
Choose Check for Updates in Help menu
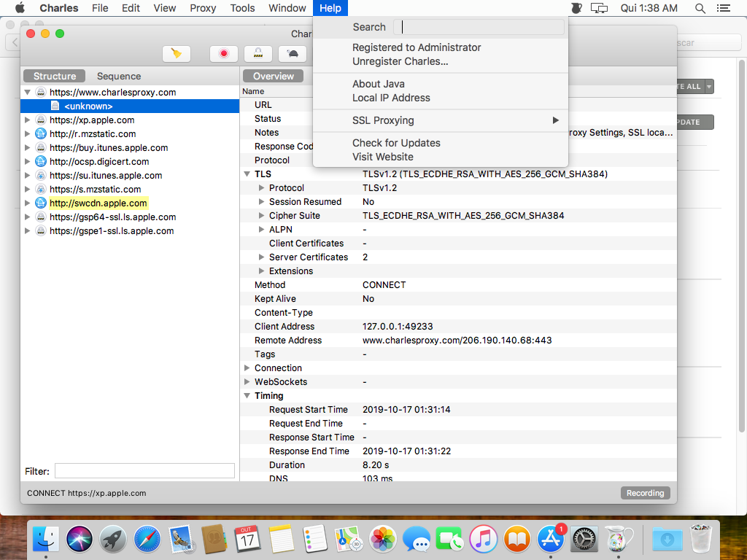click(x=441, y=143)
